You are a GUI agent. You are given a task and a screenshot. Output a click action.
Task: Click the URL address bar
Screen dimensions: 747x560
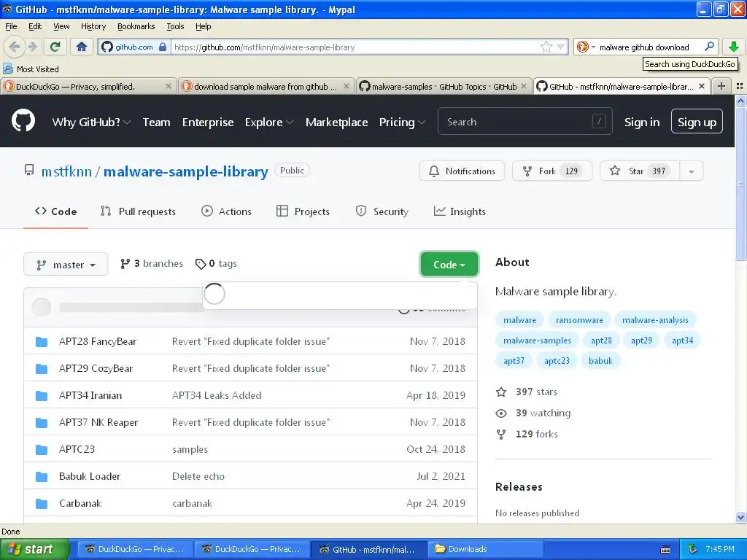pos(355,47)
